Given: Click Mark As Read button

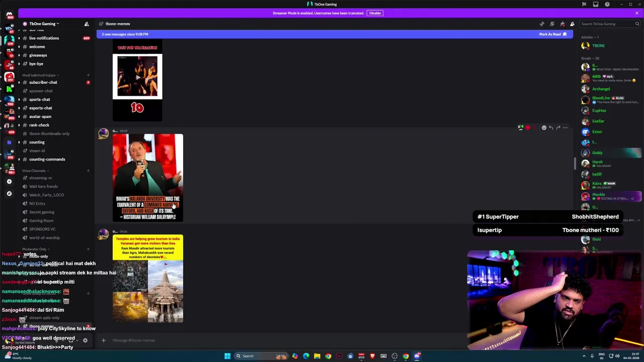Looking at the screenshot, I should [553, 34].
